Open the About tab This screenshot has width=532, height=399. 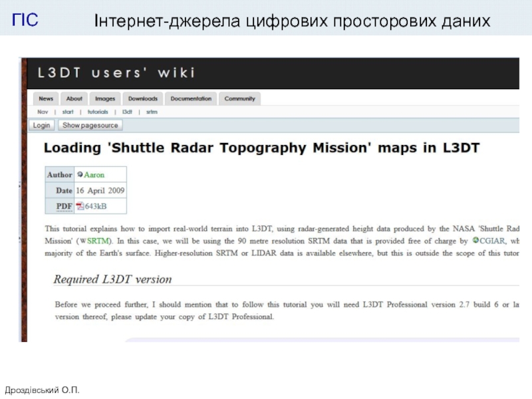tap(74, 98)
